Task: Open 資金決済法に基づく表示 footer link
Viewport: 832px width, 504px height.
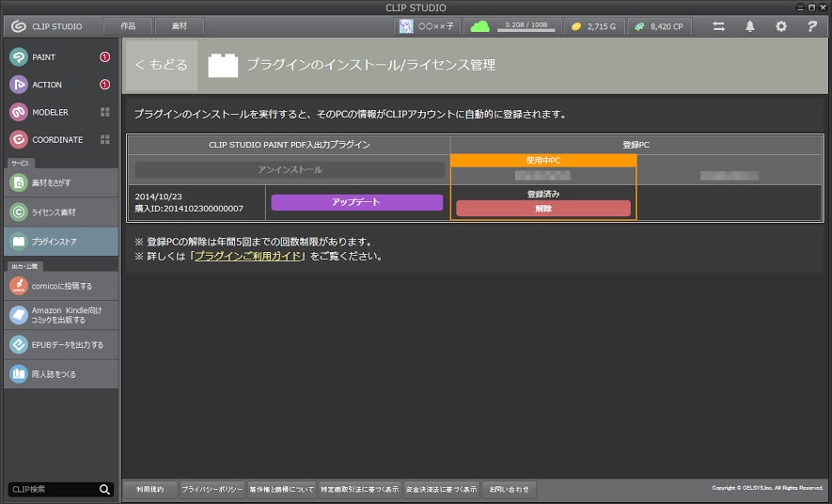Action: pyautogui.click(x=441, y=489)
